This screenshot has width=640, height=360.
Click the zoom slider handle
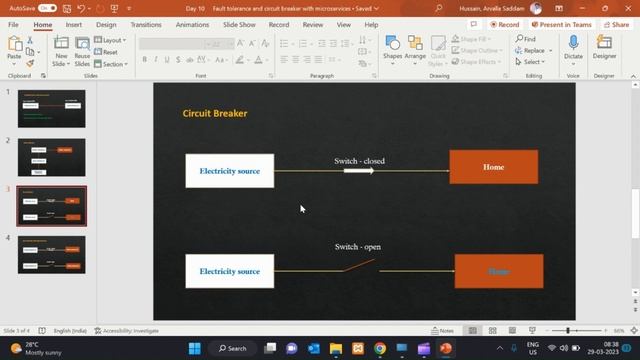coord(567,331)
